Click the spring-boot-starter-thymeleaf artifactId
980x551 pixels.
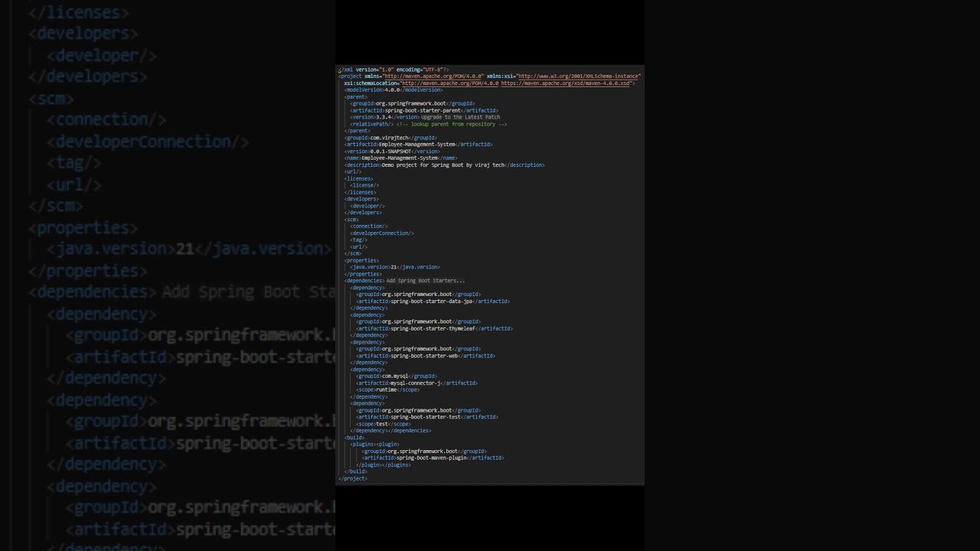(x=434, y=329)
